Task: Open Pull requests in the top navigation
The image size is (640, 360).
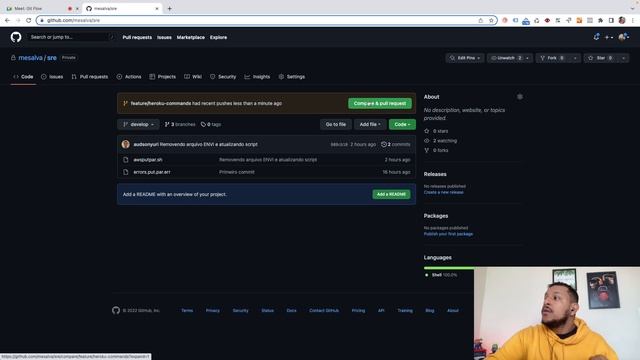Action: pyautogui.click(x=137, y=37)
